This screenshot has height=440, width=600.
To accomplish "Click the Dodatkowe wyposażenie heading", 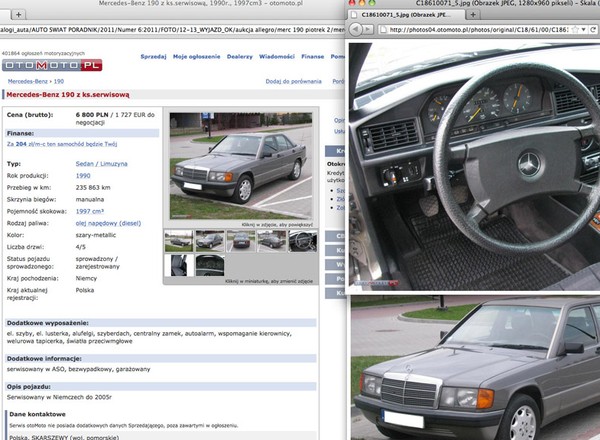I will coord(47,323).
